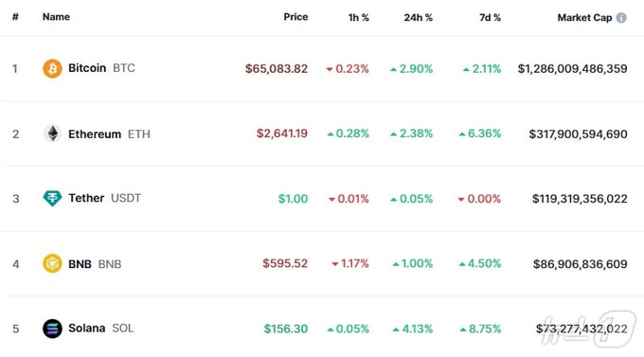Sort by the Market Cap header

(584, 18)
